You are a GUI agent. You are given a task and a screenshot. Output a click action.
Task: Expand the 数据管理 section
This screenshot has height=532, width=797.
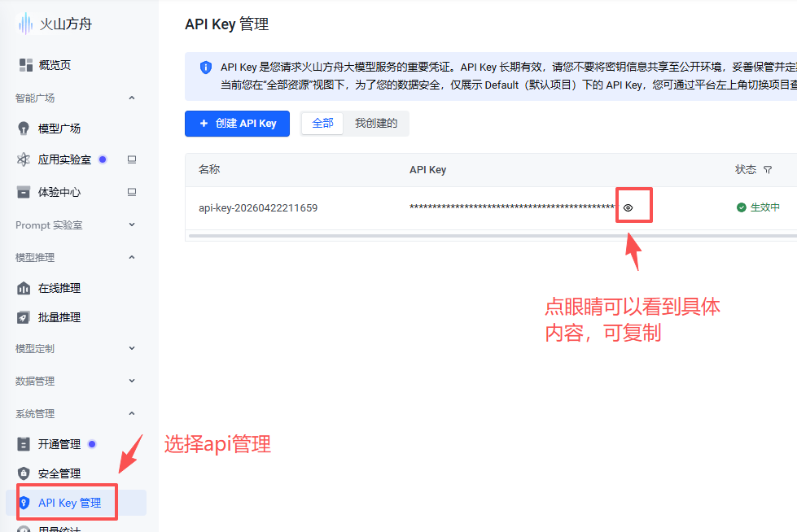click(x=132, y=382)
